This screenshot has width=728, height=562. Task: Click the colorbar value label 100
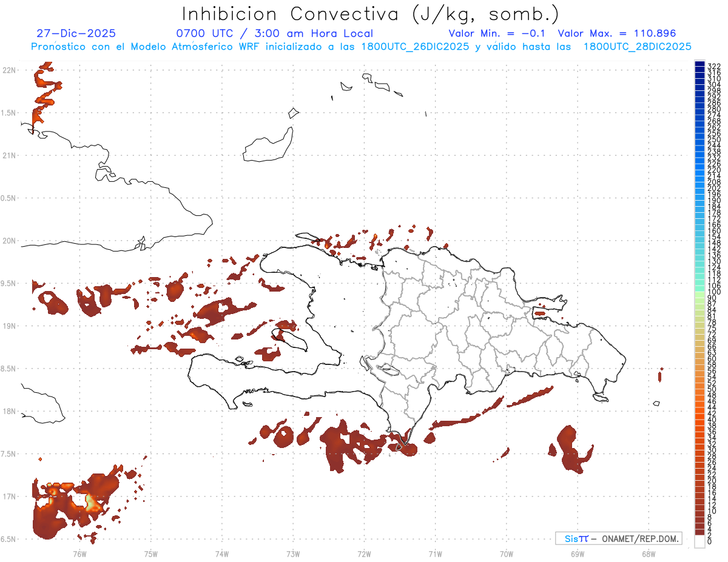click(x=714, y=292)
